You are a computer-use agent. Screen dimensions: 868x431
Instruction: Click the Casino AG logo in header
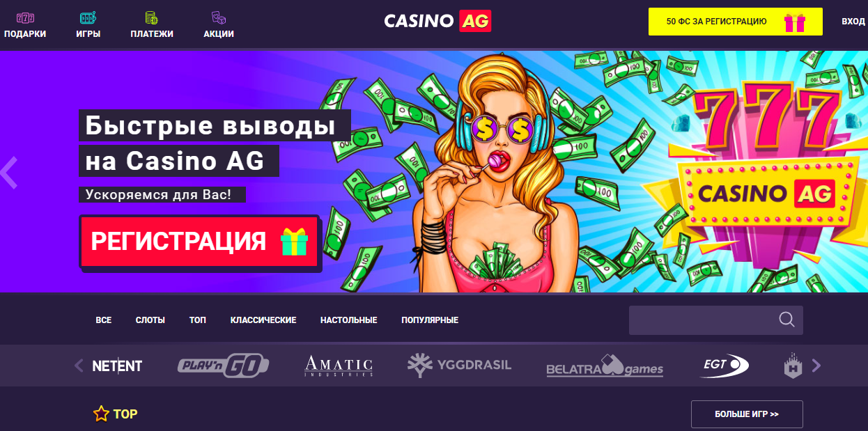pyautogui.click(x=437, y=21)
